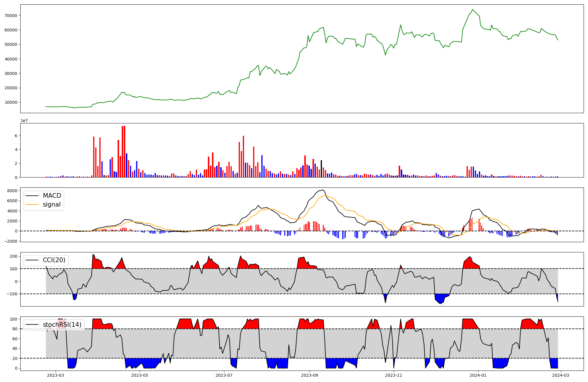This screenshot has height=382, width=588.
Task: Click the black volume bar in the volume chart
Action: pyautogui.click(x=321, y=169)
